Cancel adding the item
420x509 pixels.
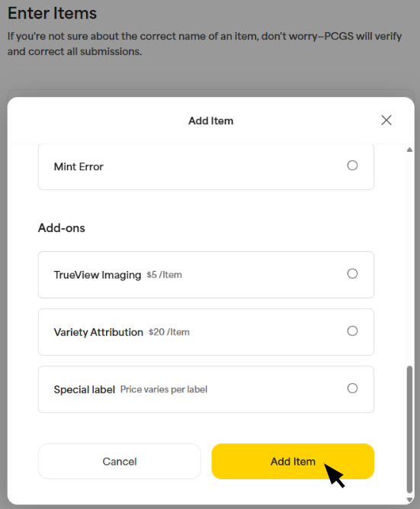click(x=120, y=461)
